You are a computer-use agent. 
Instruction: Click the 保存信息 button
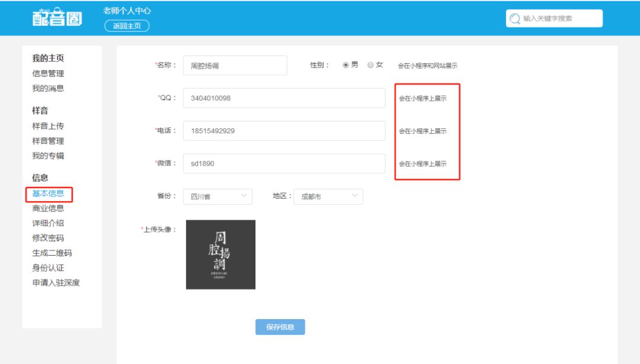point(280,327)
